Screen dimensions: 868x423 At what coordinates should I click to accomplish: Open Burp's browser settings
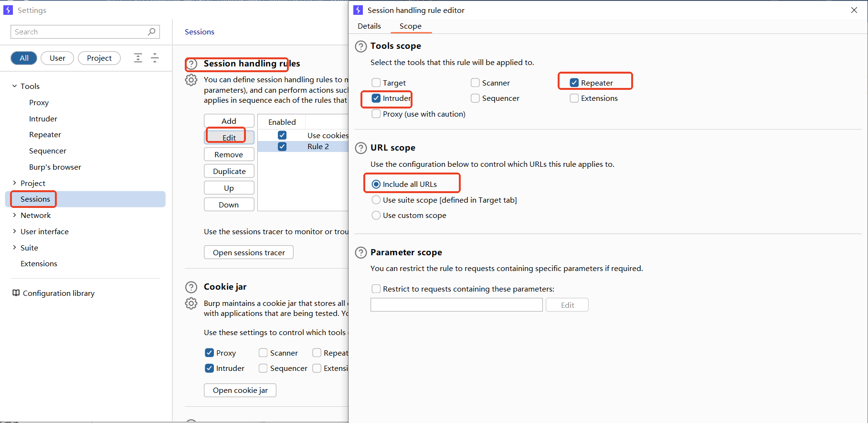55,167
